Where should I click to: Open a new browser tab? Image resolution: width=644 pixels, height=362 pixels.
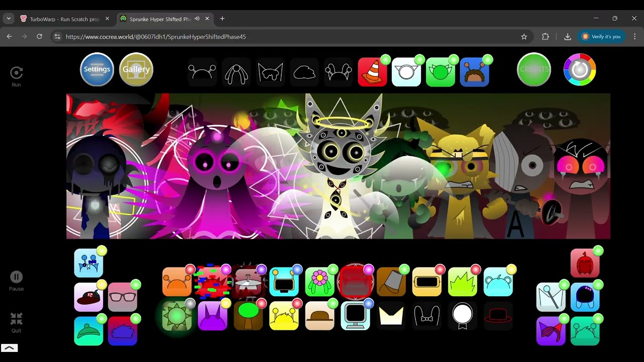click(x=222, y=19)
